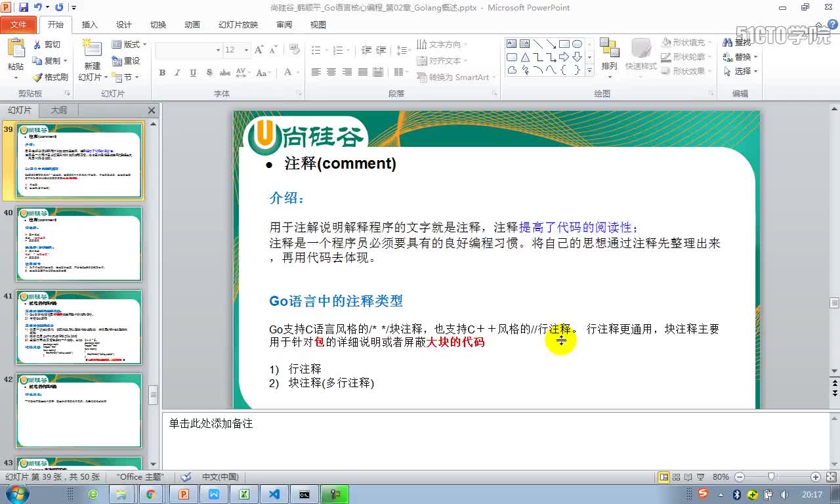Switch to the Design (设计) ribbon tab

point(123,25)
